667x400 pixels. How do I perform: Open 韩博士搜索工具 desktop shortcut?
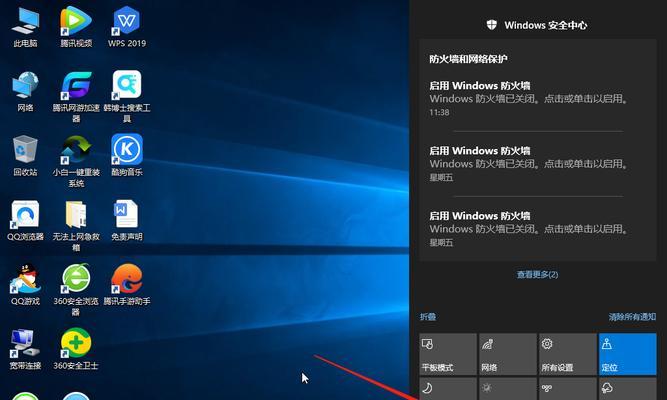click(127, 97)
